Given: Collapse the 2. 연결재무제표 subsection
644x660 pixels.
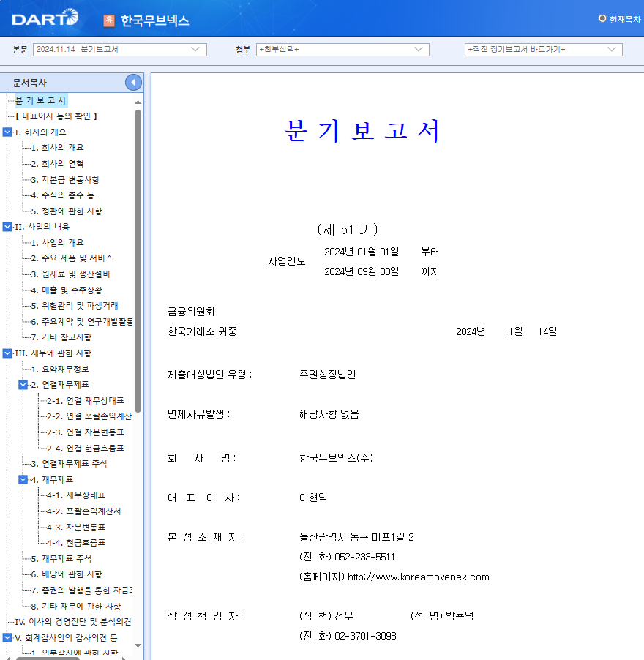Looking at the screenshot, I should (x=23, y=384).
